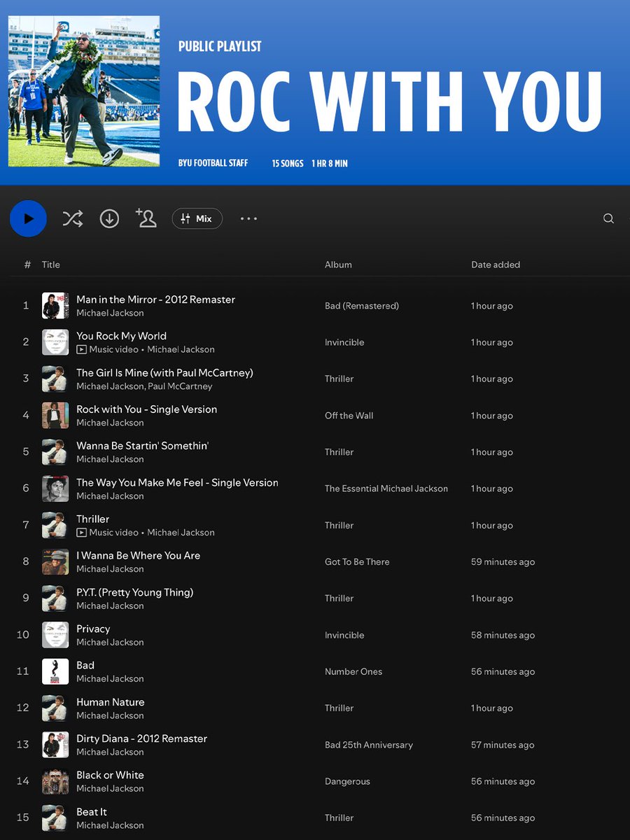Open the Got To Be There album
This screenshot has width=630, height=840.
point(357,562)
